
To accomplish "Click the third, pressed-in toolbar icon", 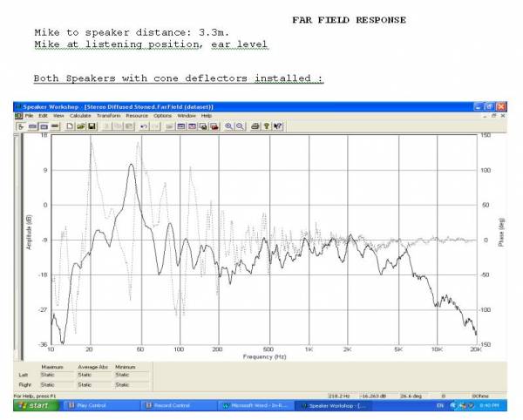I will [x=44, y=126].
